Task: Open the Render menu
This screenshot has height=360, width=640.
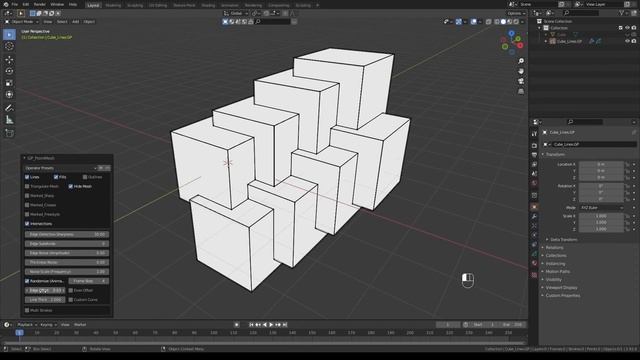Action: click(x=40, y=4)
